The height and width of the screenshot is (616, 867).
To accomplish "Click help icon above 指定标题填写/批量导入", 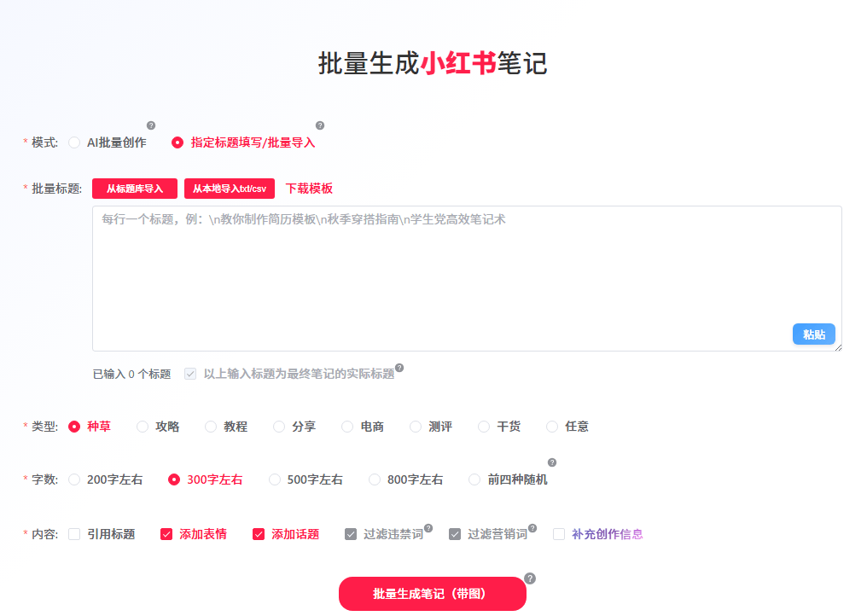I will tap(320, 125).
